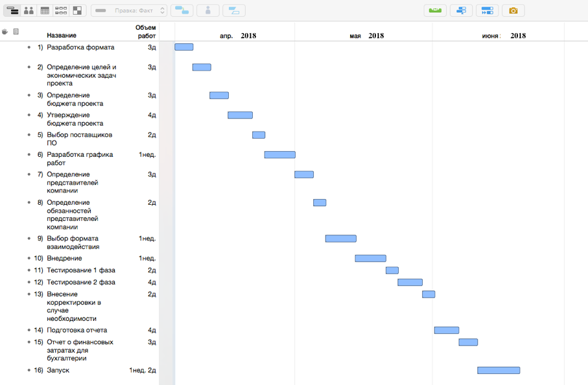The width and height of the screenshot is (588, 385).
Task: Open the Resource view with two people icon
Action: click(x=29, y=10)
